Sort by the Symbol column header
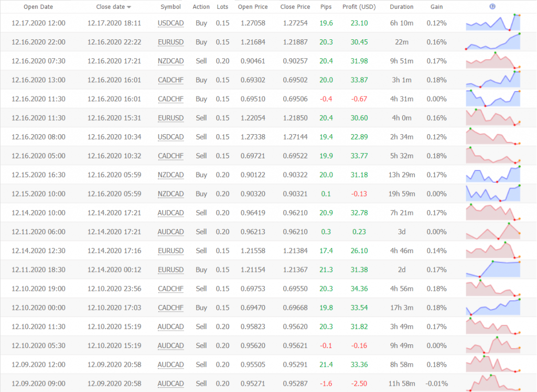 [x=170, y=7]
